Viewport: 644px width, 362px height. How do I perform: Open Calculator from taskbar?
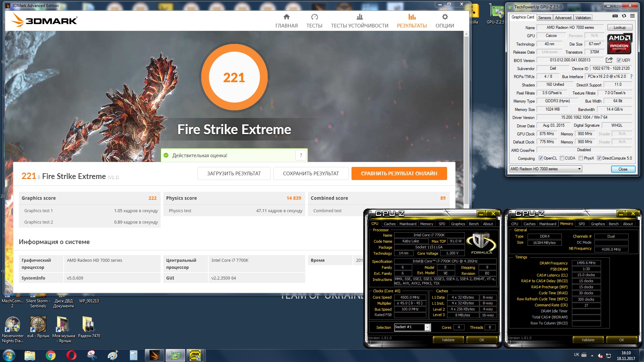pyautogui.click(x=133, y=355)
